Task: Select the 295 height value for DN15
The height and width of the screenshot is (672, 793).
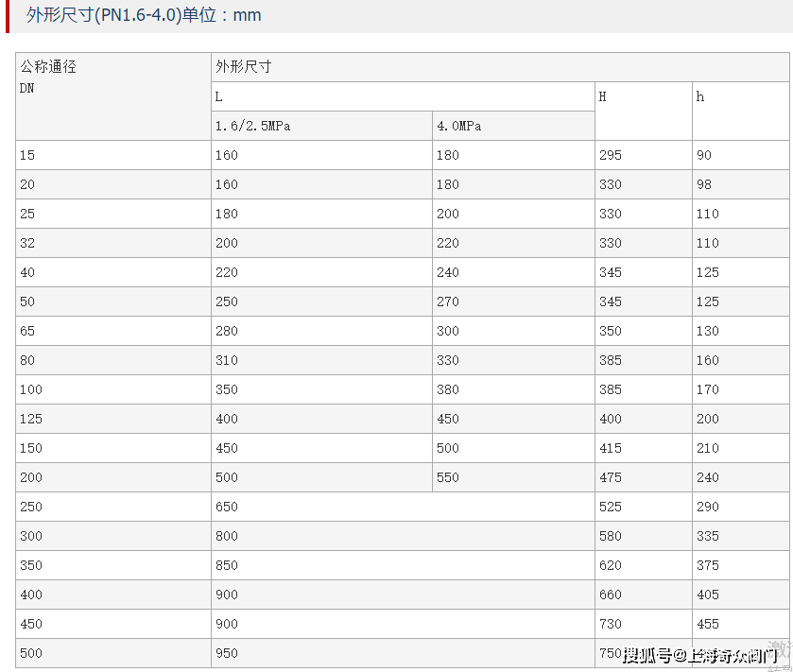Action: (611, 155)
